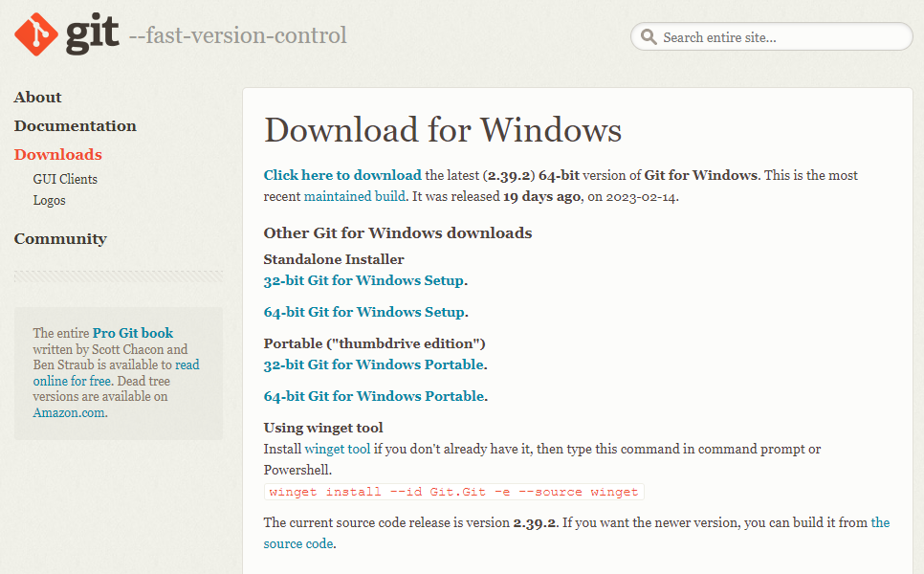Screen dimensions: 924x574
Task: Open the Community section
Action: (60, 238)
